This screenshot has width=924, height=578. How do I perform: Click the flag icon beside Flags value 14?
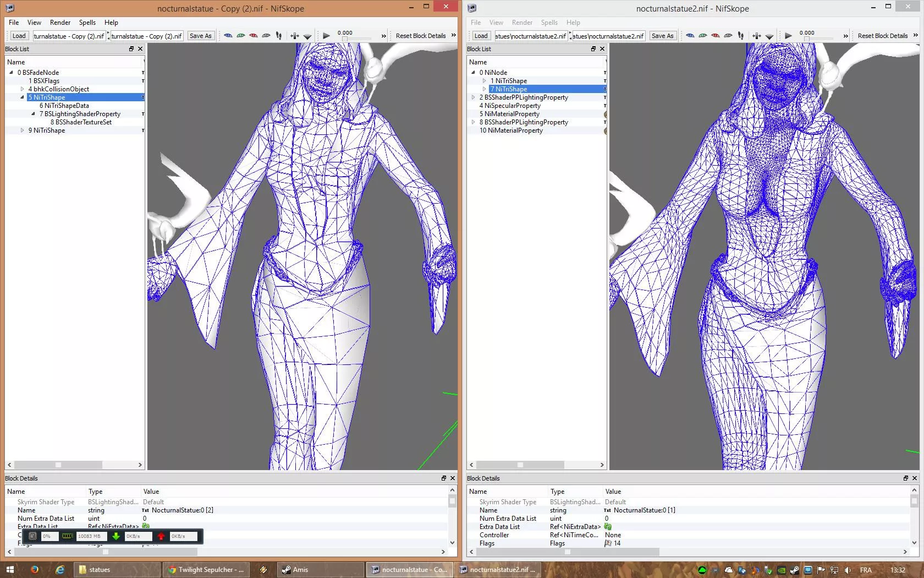(608, 543)
